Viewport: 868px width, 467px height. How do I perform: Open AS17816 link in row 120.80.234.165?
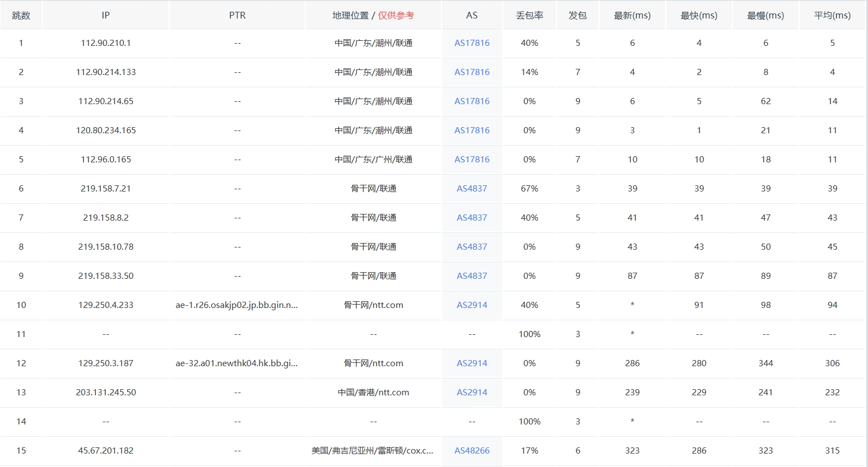[472, 130]
